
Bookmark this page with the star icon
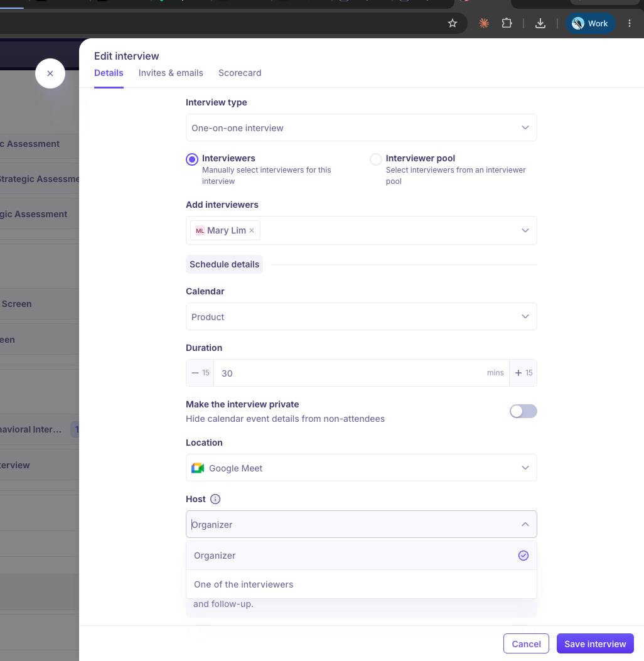[x=452, y=23]
